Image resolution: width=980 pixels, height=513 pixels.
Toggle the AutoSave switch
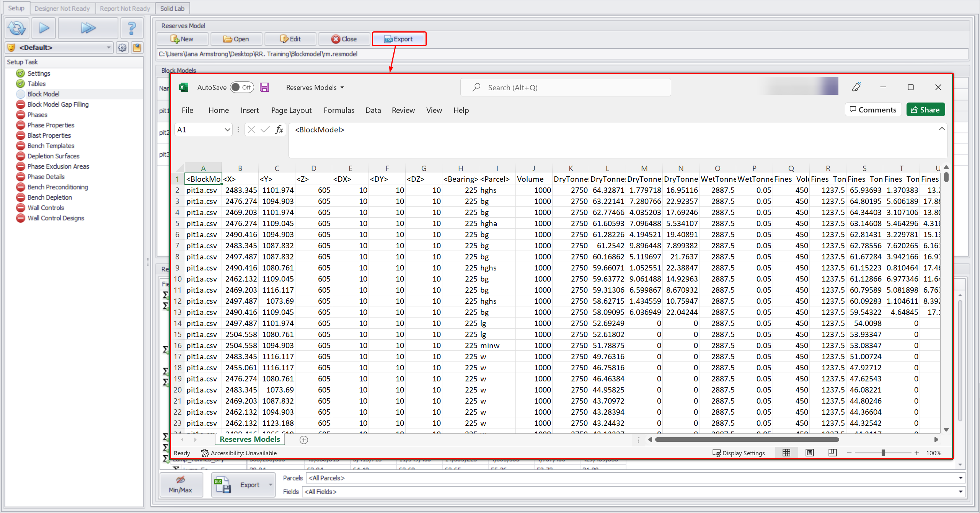pyautogui.click(x=242, y=87)
